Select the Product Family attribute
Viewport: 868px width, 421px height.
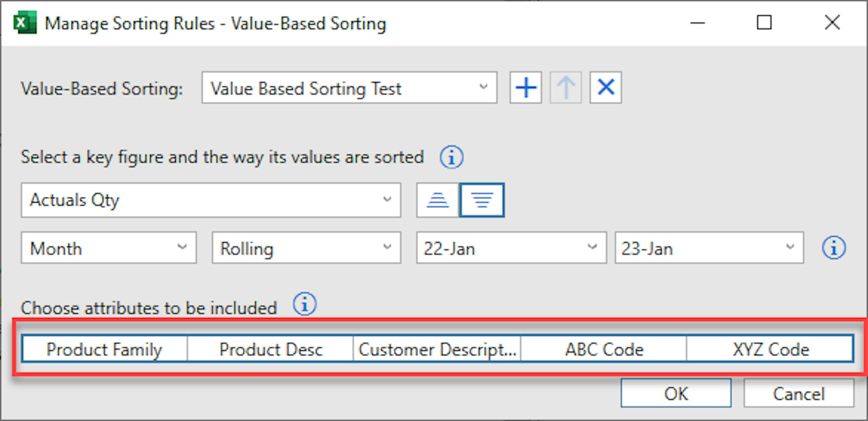(x=104, y=349)
